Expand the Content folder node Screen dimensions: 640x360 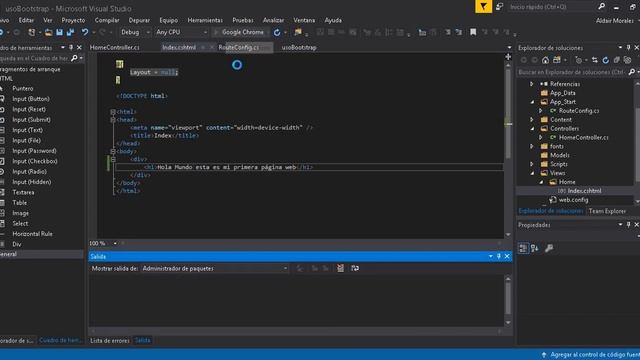[531, 120]
